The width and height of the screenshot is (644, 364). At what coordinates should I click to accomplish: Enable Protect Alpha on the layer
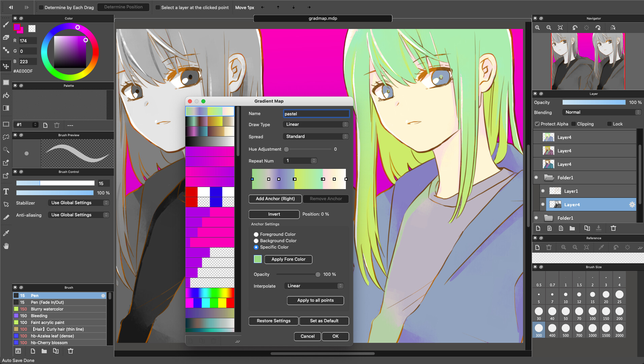tap(537, 124)
